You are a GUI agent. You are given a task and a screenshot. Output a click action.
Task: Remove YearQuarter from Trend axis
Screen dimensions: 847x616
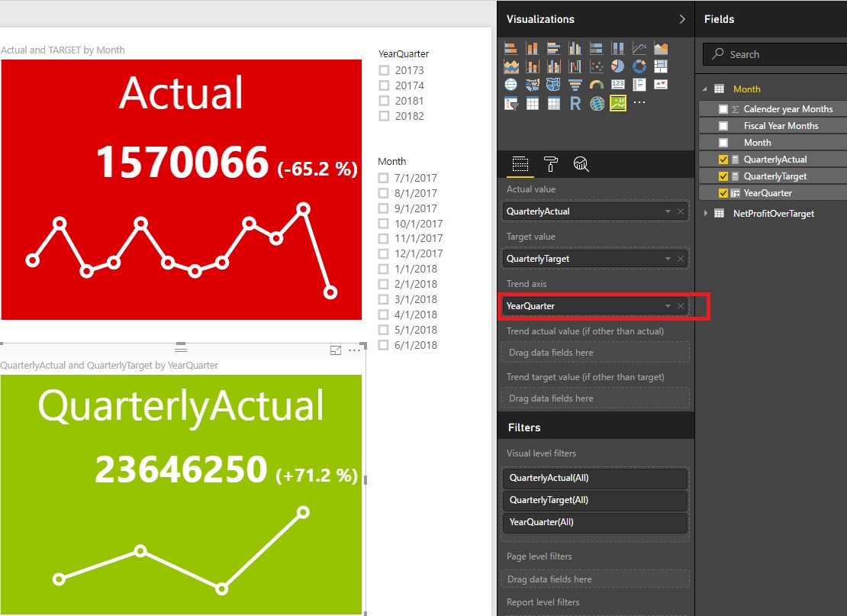(681, 306)
